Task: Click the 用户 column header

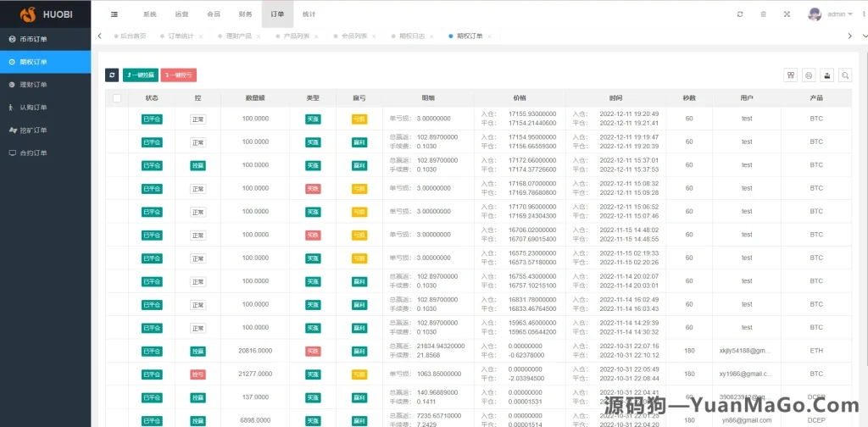Action: coord(747,98)
